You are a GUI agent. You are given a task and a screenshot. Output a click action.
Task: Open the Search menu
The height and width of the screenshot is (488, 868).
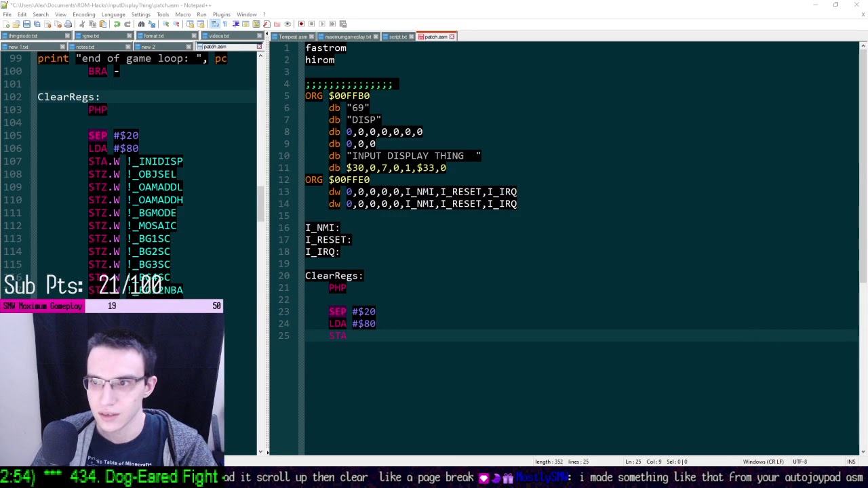(40, 14)
